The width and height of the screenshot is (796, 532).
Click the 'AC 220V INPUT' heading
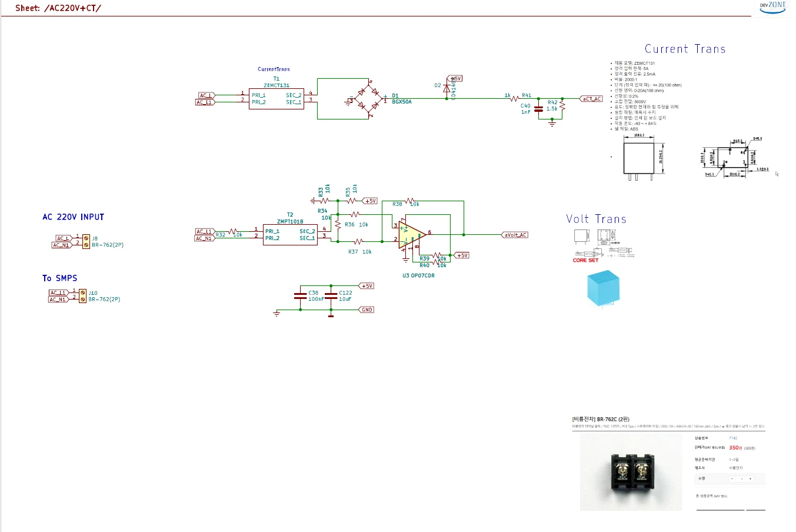tap(74, 217)
